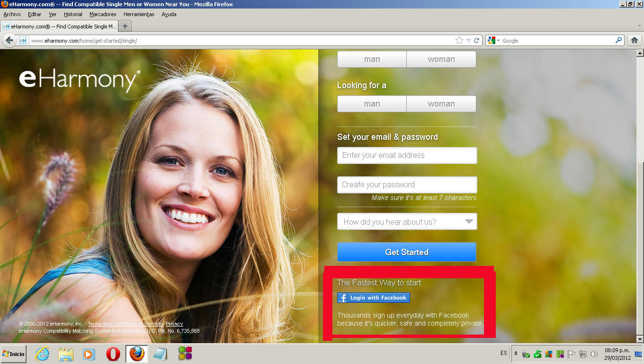Image resolution: width=644 pixels, height=364 pixels.
Task: Show hidden tray icons with the chevron
Action: [516, 354]
